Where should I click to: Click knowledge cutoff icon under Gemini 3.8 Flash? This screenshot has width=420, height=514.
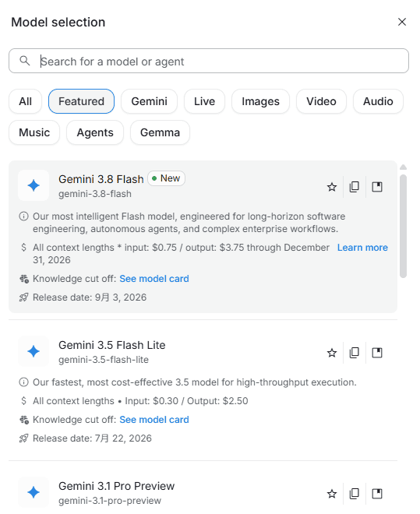point(24,279)
